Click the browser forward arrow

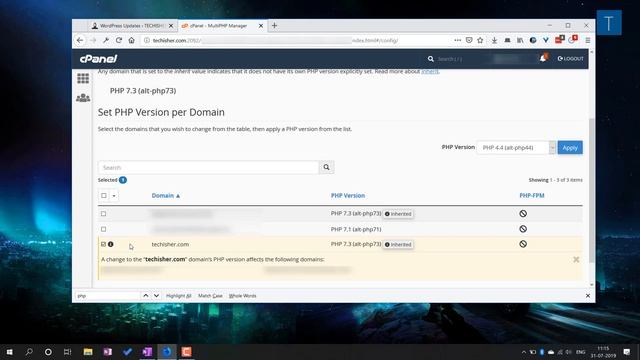pos(93,40)
